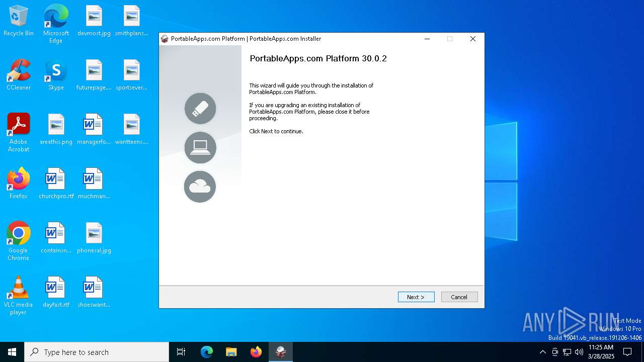Select the futurepage image file

[94, 75]
